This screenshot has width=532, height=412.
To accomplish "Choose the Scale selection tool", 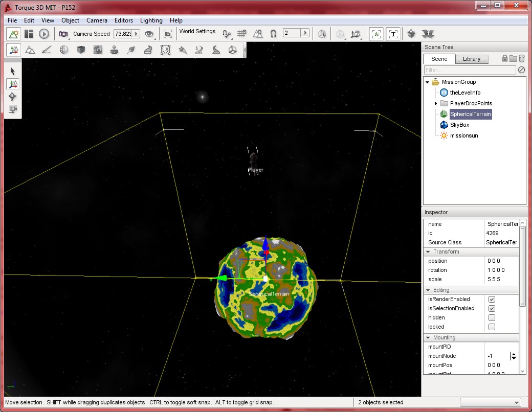I will pos(13,109).
